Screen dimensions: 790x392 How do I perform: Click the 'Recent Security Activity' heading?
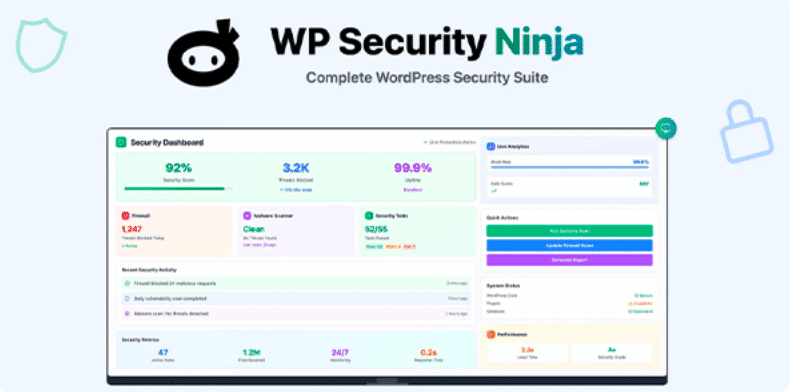tap(149, 270)
